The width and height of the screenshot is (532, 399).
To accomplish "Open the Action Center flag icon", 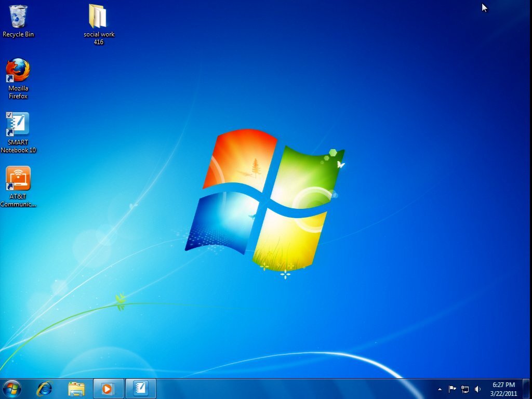I will click(453, 389).
